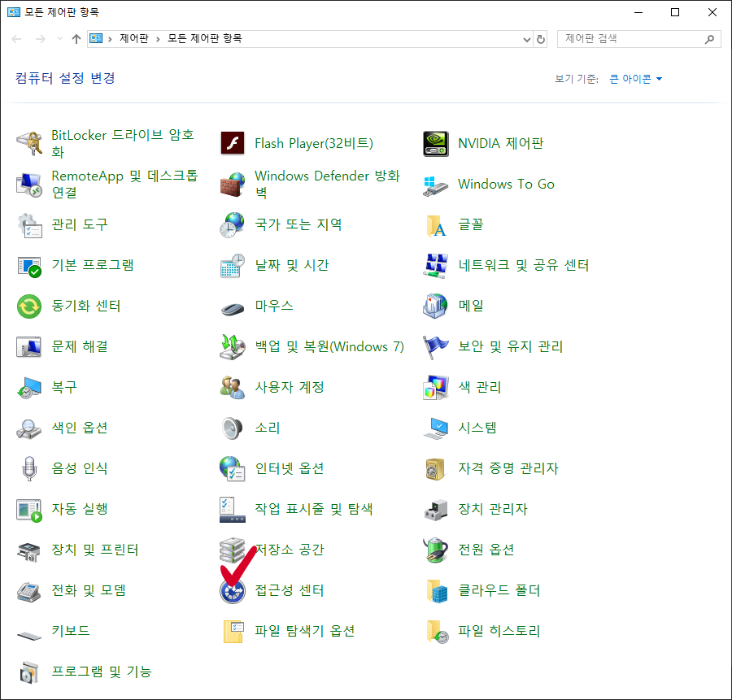Open the recent locations dropdown arrow
Viewport: 732px width, 700px height.
pyautogui.click(x=59, y=39)
